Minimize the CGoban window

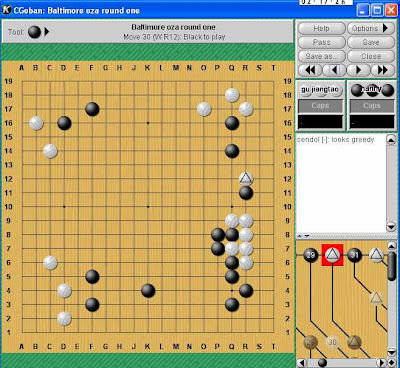click(x=363, y=10)
